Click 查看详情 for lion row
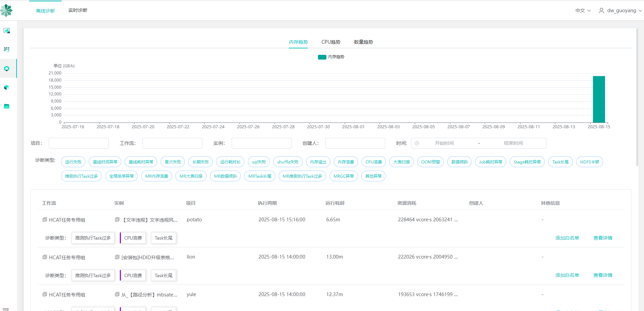This screenshot has width=644, height=311. click(x=603, y=275)
